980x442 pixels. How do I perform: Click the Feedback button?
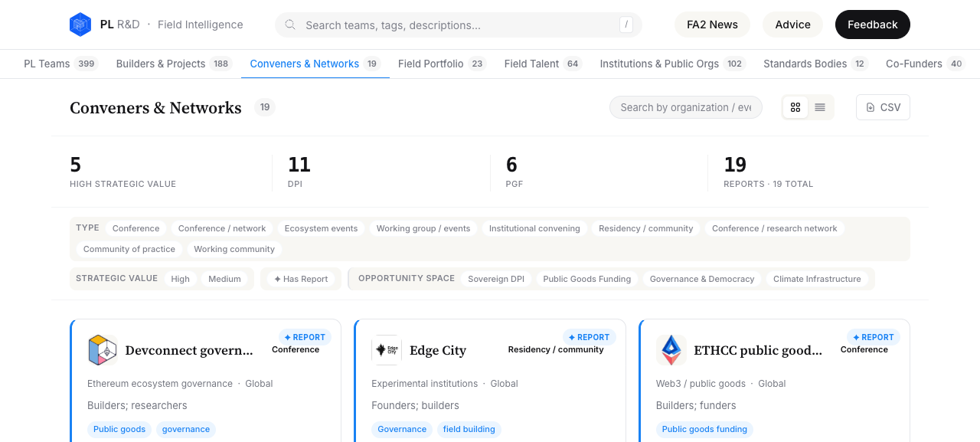coord(872,25)
